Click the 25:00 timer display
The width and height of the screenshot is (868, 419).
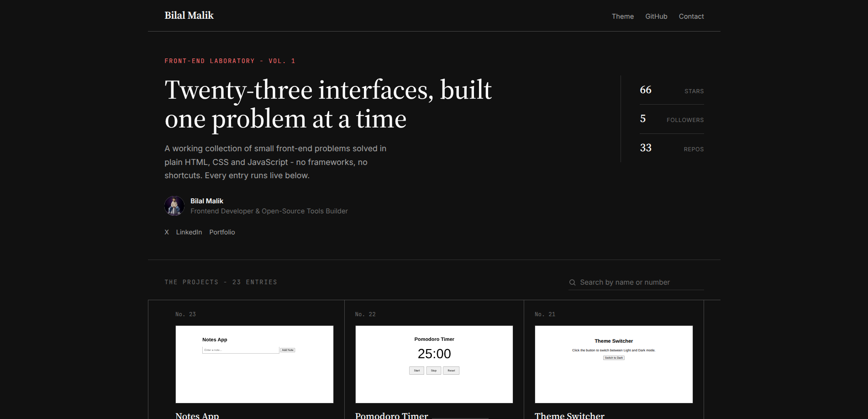coord(434,354)
